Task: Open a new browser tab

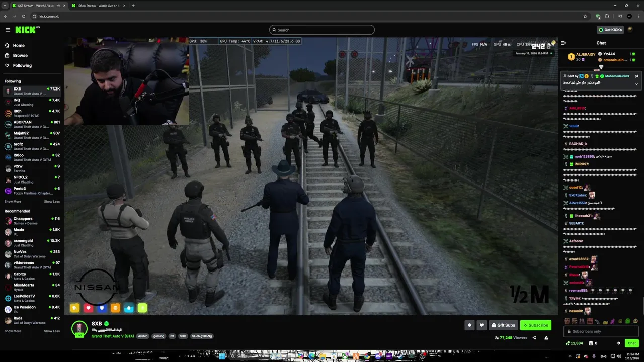Action: [x=133, y=6]
